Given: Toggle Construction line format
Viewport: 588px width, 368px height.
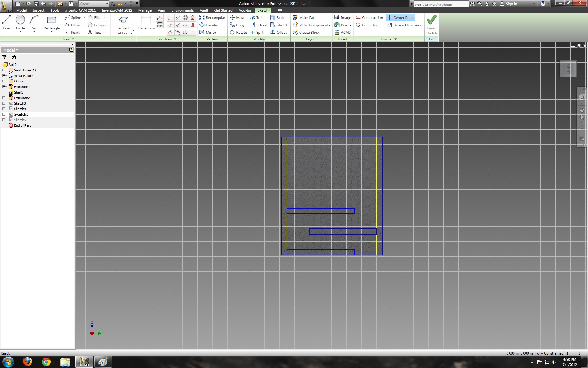Looking at the screenshot, I should tap(369, 18).
